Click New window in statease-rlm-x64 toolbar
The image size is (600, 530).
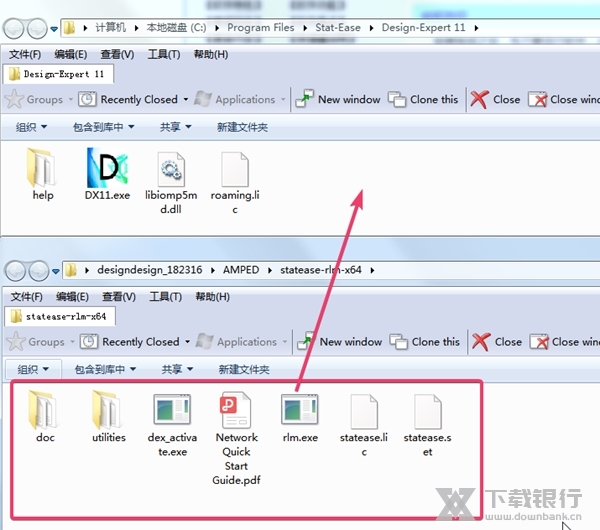[340, 342]
